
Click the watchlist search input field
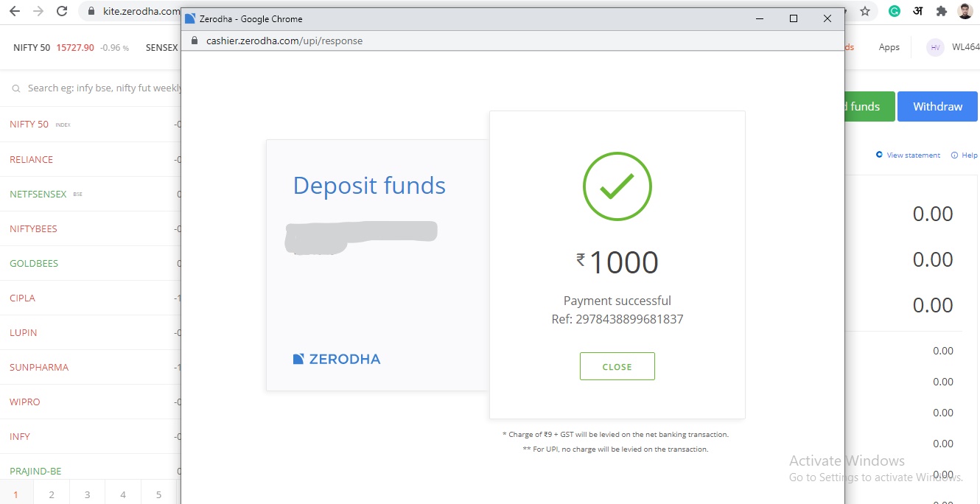coord(96,88)
